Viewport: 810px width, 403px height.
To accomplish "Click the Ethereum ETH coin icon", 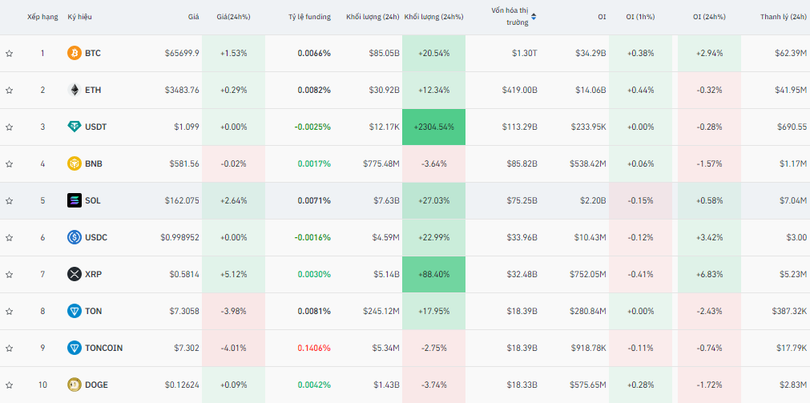I will click(74, 90).
